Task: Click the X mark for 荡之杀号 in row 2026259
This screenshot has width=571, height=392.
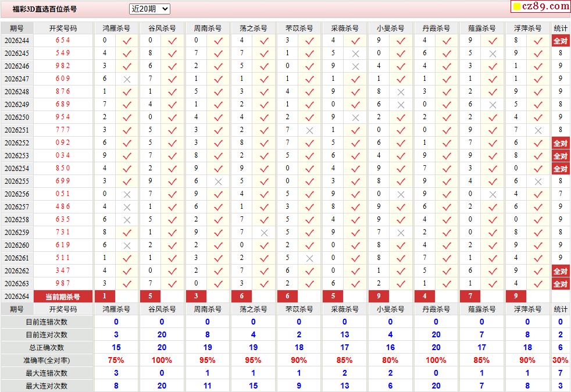Action: coord(264,233)
